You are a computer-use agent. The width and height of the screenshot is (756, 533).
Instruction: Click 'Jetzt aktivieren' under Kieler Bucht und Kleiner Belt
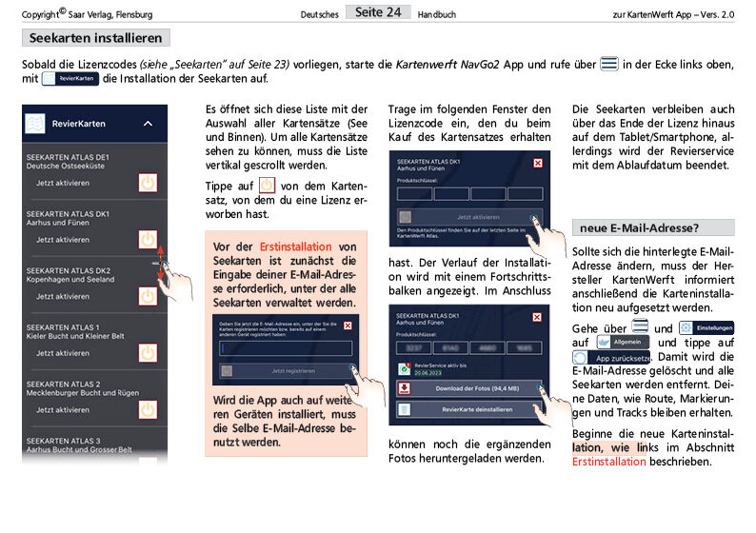click(63, 353)
